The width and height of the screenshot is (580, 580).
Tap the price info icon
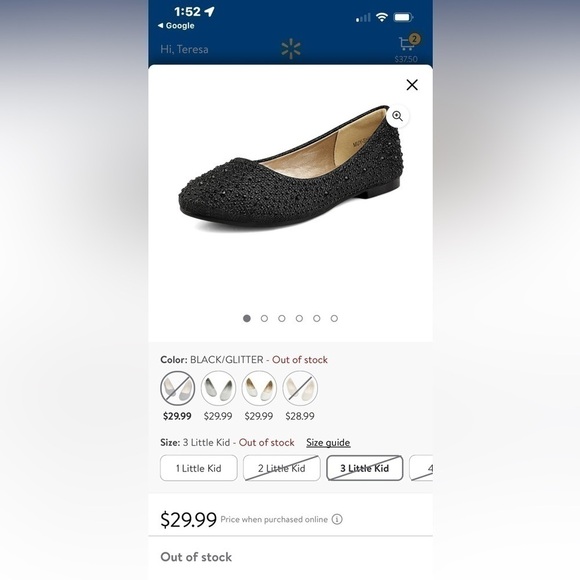337,519
